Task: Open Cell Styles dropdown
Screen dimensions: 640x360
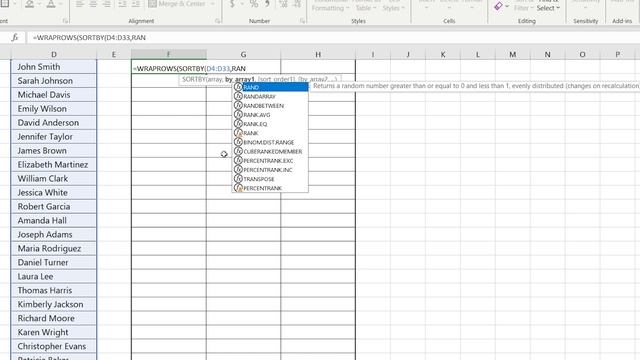Action: 393,6
